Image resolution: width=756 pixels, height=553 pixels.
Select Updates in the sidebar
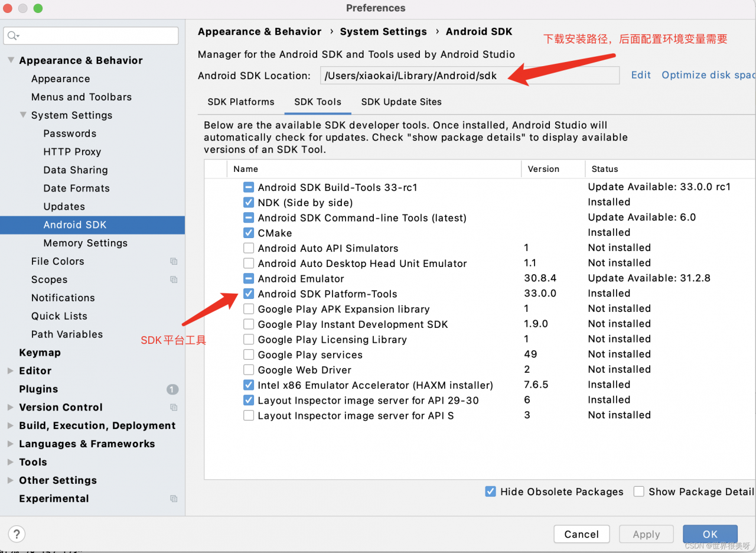[64, 207]
